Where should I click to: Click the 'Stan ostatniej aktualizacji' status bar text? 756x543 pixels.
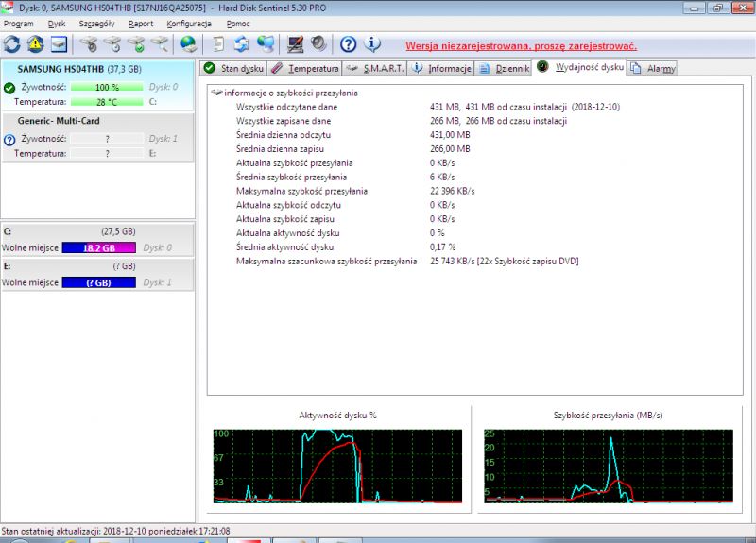(115, 531)
